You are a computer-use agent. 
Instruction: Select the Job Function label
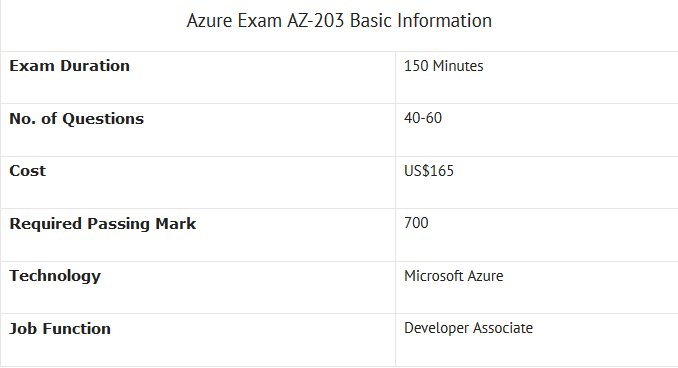click(x=60, y=329)
